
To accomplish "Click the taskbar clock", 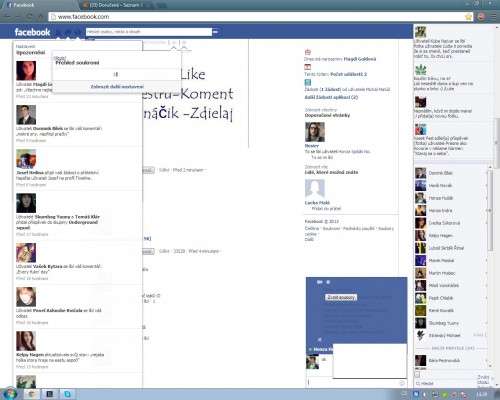I will click(482, 394).
